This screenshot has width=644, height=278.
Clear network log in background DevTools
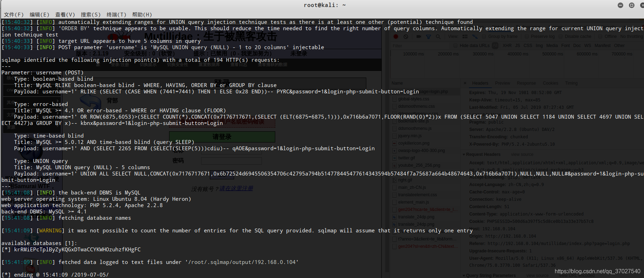point(406,37)
